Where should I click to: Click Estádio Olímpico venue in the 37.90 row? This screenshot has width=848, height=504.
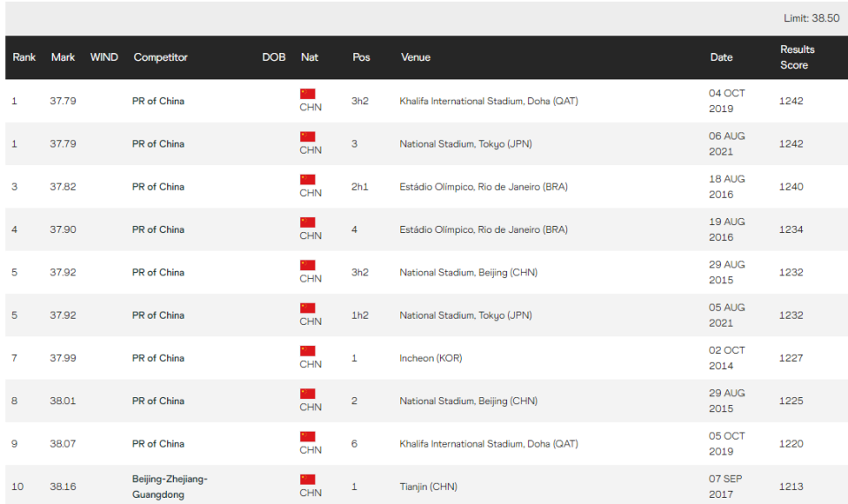[483, 229]
